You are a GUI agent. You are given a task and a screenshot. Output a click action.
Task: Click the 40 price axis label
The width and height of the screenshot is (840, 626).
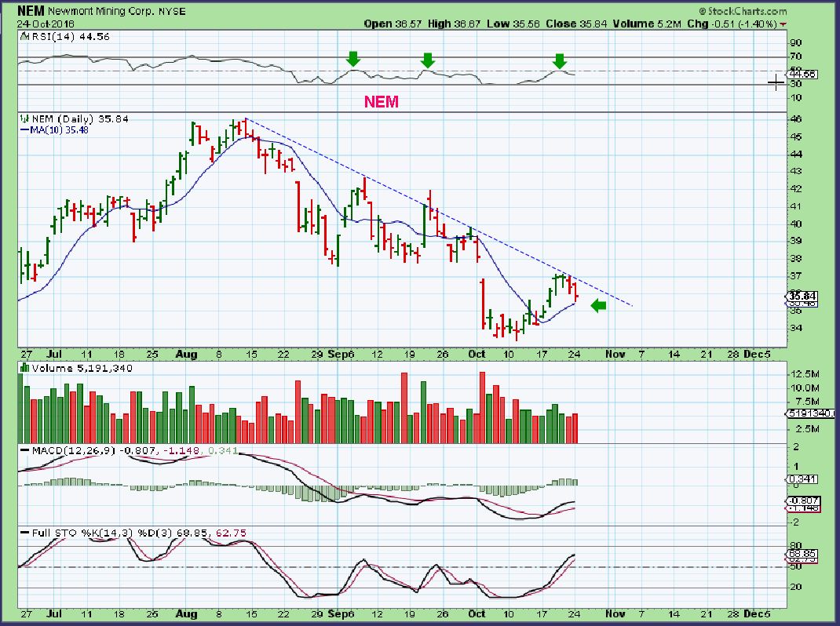[x=795, y=224]
